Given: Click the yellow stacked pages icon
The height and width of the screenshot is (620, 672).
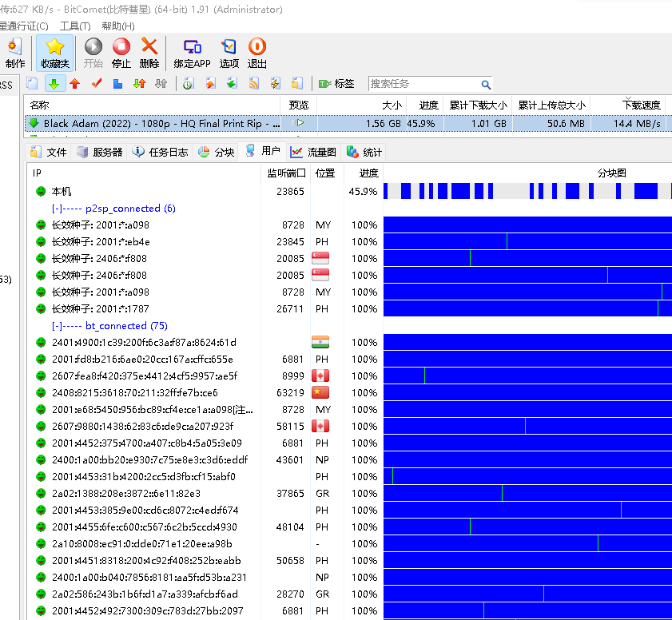Looking at the screenshot, I should pos(297,84).
